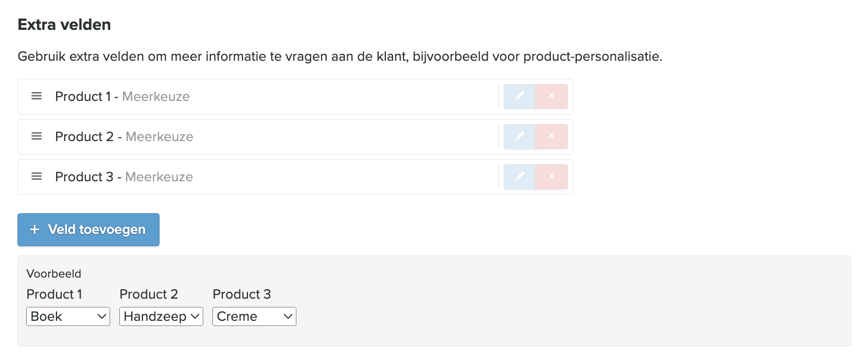Expand the Handzeep dropdown
Screen dimensions: 868x361
tap(161, 317)
